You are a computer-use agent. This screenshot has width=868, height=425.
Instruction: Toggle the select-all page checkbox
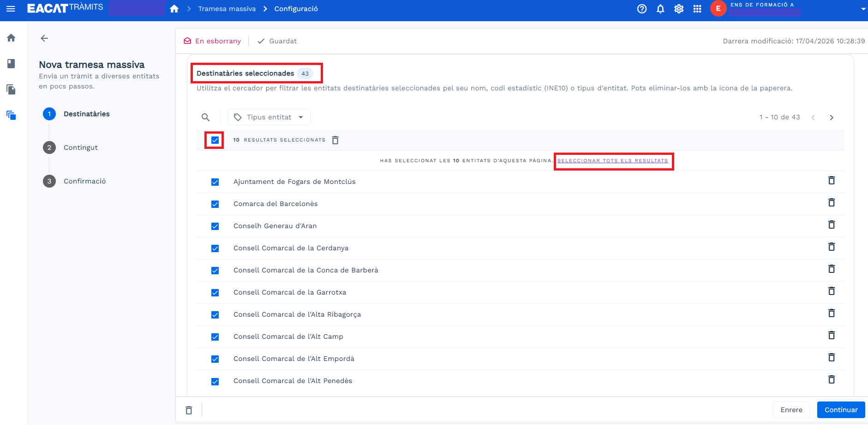click(215, 140)
